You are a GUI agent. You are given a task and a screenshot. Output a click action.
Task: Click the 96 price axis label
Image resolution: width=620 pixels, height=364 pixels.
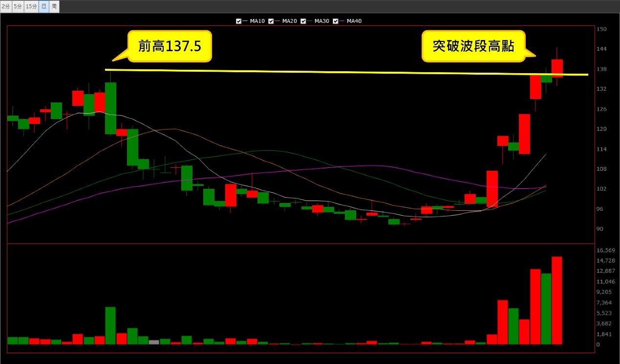pyautogui.click(x=600, y=209)
